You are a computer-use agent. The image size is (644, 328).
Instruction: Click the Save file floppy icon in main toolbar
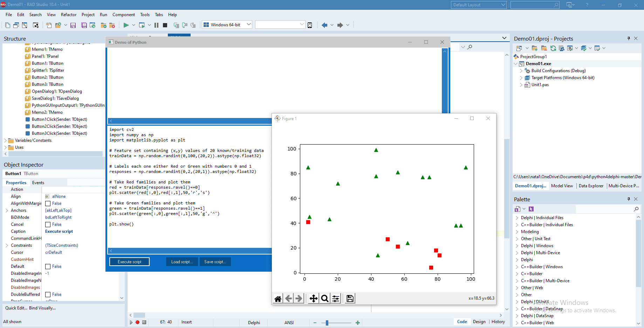[x=73, y=25]
